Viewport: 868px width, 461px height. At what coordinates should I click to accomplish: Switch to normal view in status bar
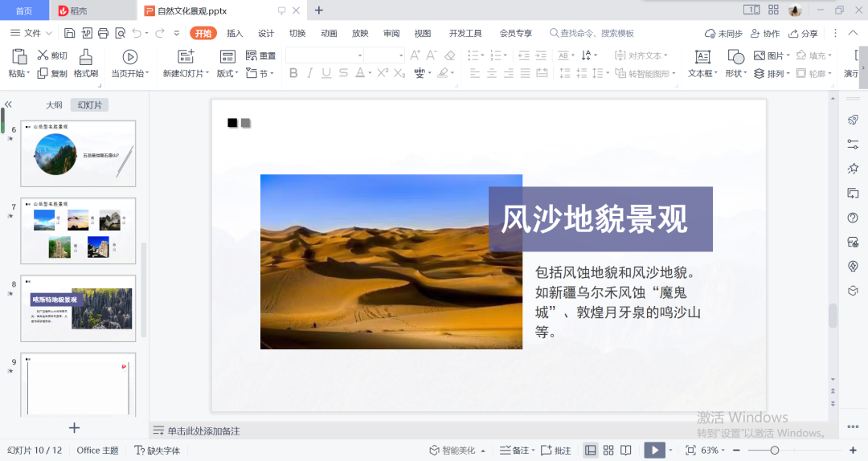tap(591, 451)
